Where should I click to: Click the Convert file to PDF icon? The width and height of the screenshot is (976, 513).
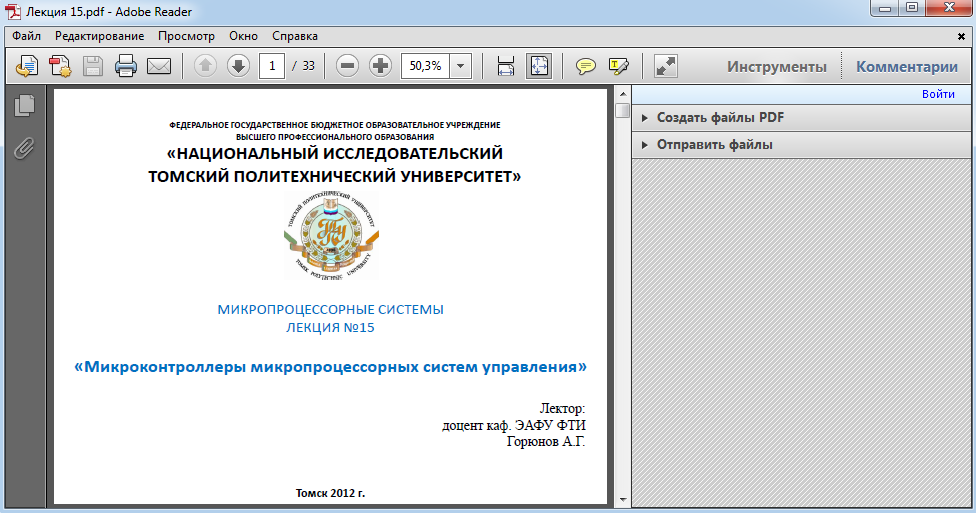coord(60,66)
